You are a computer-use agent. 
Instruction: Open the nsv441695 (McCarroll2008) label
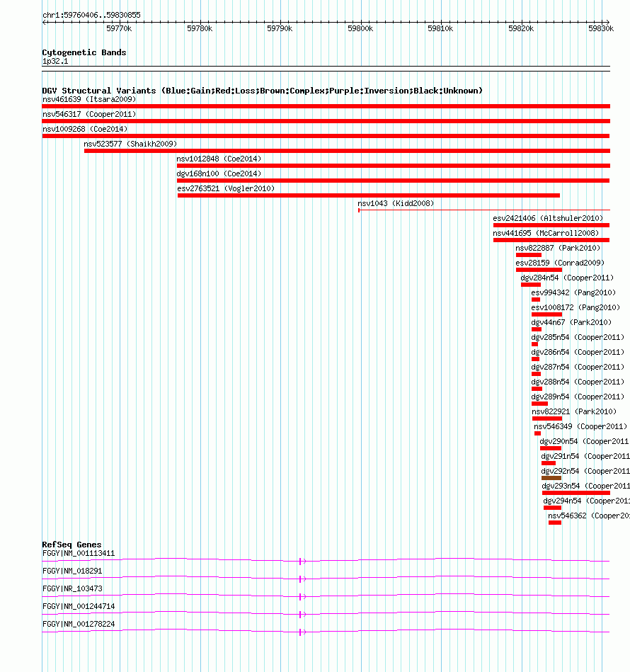[x=546, y=233]
